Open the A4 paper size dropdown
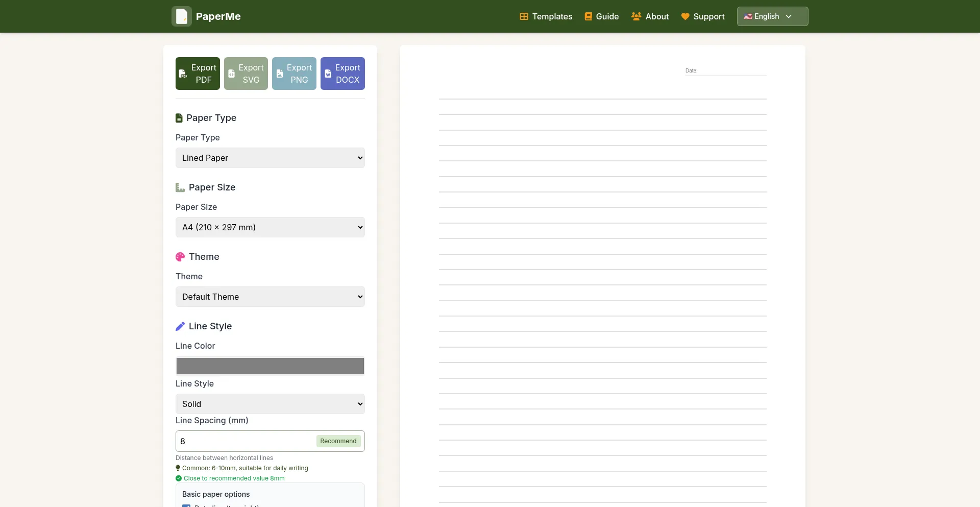 (270, 227)
